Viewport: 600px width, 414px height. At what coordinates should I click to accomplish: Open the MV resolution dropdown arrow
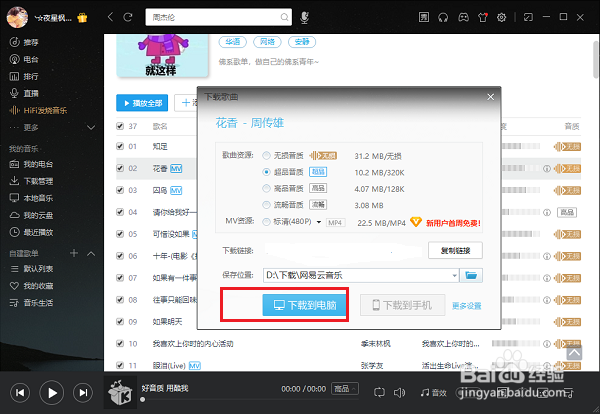click(x=318, y=222)
